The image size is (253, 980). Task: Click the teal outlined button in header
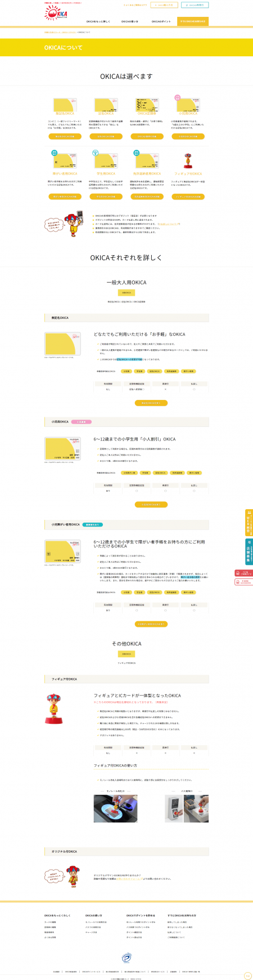click(x=195, y=5)
